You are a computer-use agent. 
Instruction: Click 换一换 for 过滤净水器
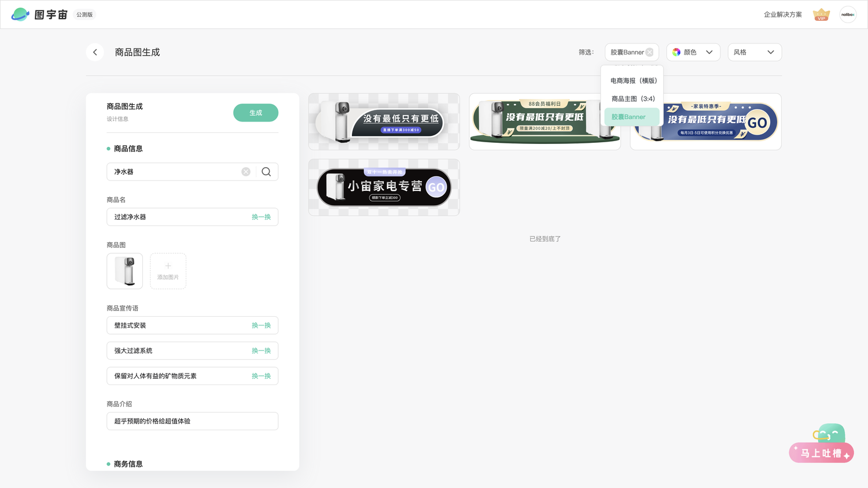[x=261, y=217]
